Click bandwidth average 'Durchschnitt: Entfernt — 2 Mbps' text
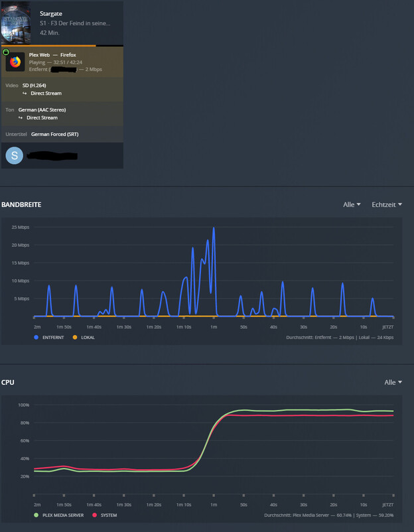 (x=320, y=337)
